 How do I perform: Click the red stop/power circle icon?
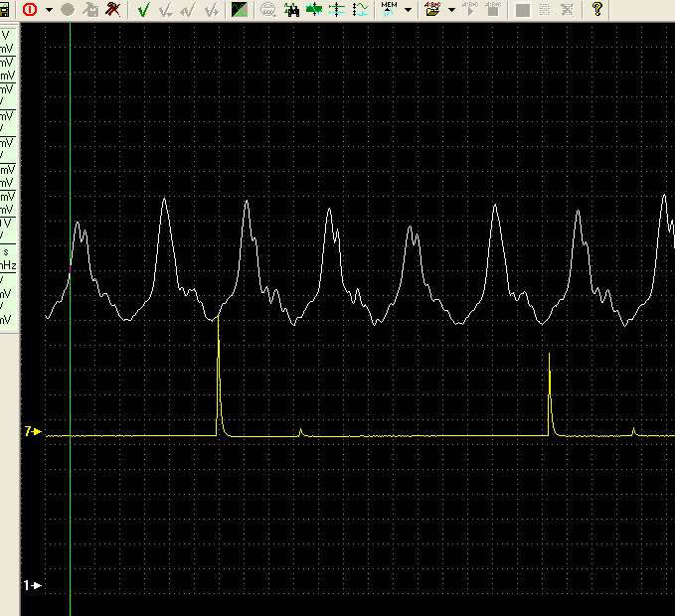[x=30, y=9]
